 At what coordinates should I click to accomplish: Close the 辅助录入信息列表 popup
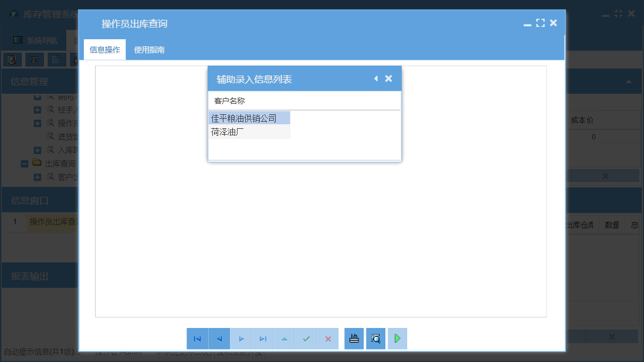[388, 78]
